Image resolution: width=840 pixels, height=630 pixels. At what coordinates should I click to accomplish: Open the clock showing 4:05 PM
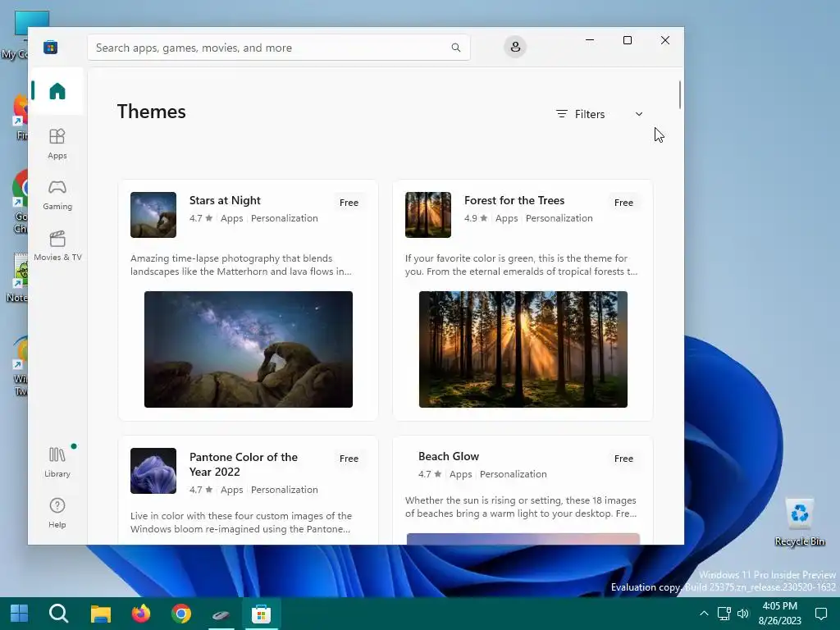pos(779,614)
